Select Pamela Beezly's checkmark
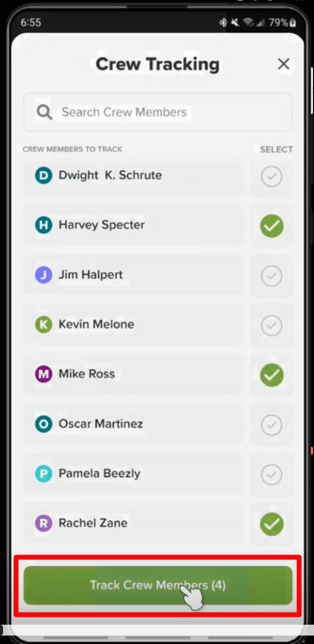 (272, 474)
